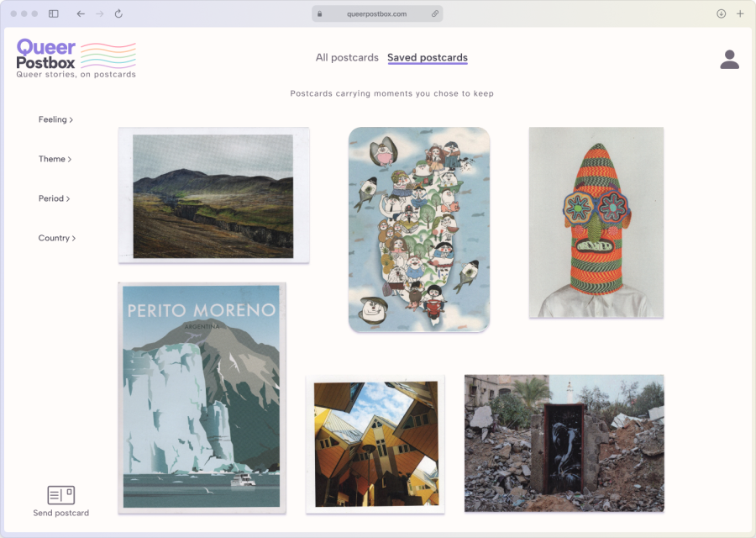Open the illustrated cartoon island map postcard
The image size is (756, 538).
419,229
